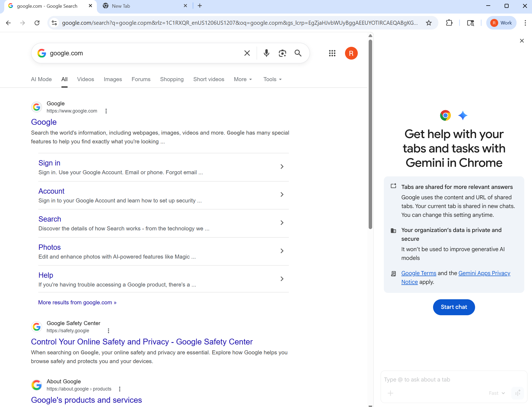Click the Gemini chat input field
This screenshot has width=532, height=407.
[x=454, y=380]
